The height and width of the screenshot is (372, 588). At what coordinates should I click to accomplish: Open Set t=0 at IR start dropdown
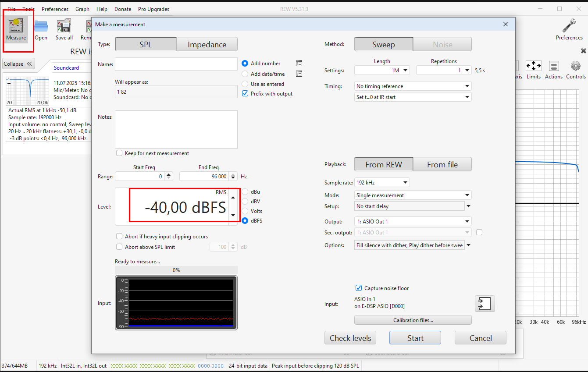pyautogui.click(x=413, y=97)
